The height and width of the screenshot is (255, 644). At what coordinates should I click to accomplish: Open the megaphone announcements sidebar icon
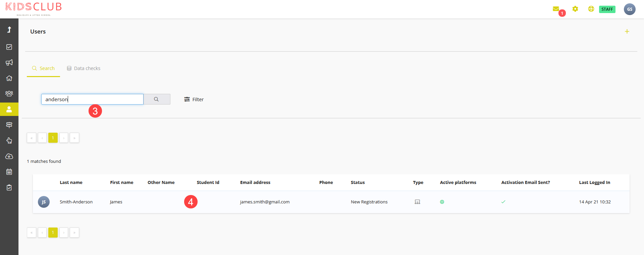pyautogui.click(x=9, y=62)
